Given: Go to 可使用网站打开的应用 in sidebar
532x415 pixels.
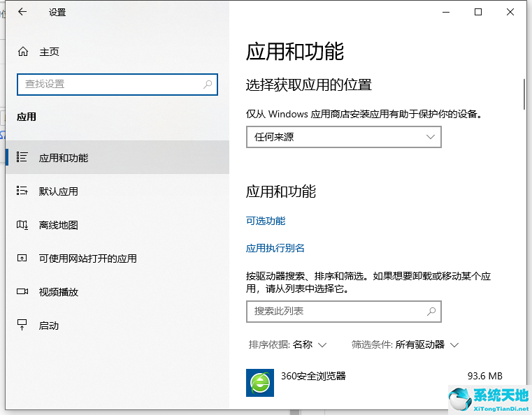Looking at the screenshot, I should pyautogui.click(x=117, y=259).
